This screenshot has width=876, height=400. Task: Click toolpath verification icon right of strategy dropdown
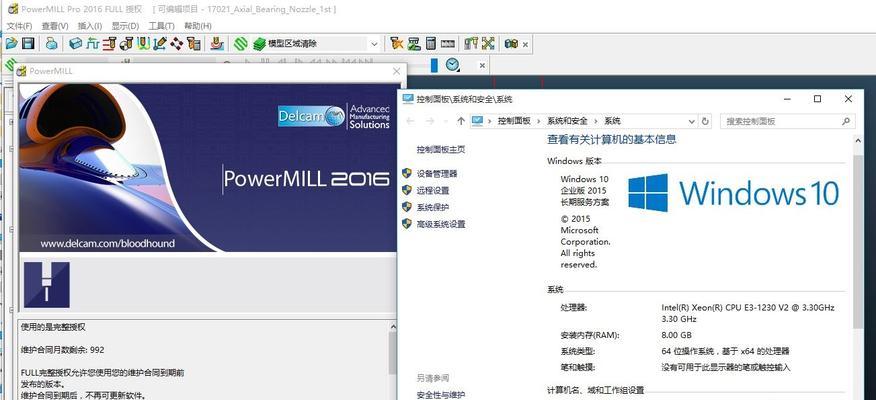click(x=397, y=43)
